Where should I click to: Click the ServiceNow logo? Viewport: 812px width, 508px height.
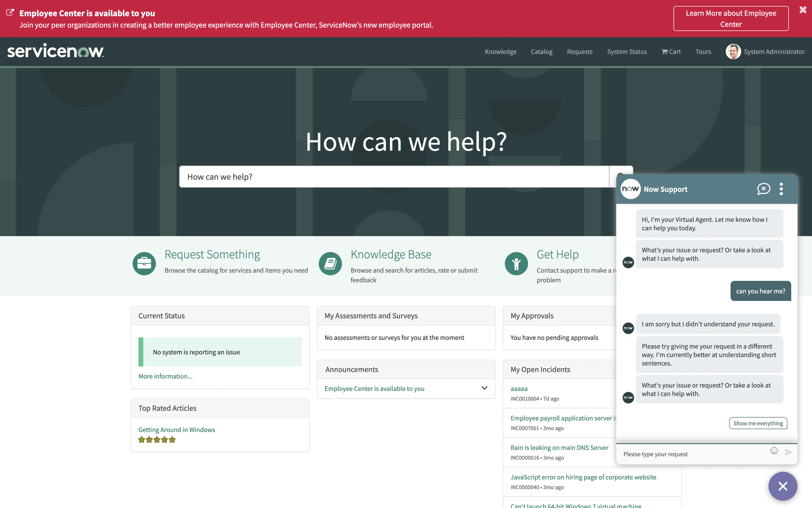point(55,51)
